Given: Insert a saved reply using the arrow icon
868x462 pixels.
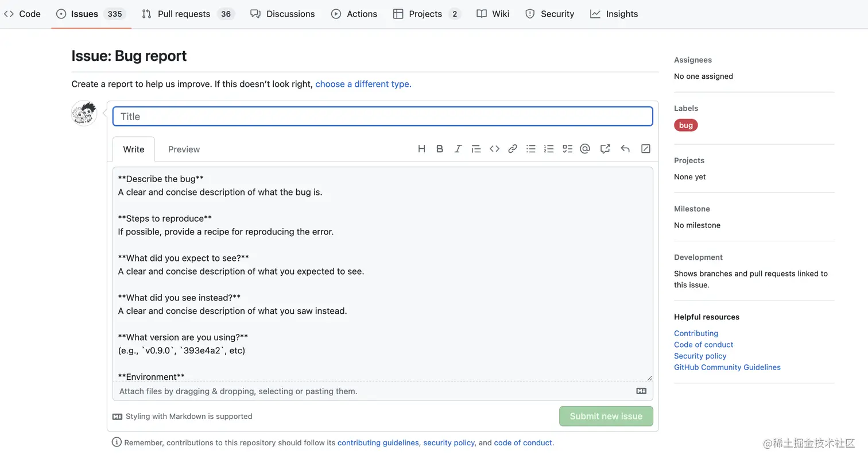Looking at the screenshot, I should [x=625, y=149].
